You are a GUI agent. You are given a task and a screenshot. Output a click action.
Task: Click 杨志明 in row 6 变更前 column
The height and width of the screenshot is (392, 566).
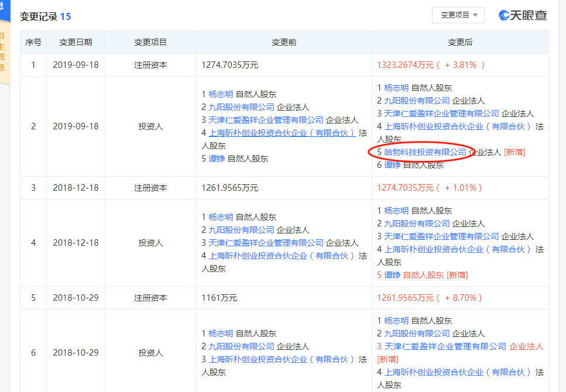point(221,333)
